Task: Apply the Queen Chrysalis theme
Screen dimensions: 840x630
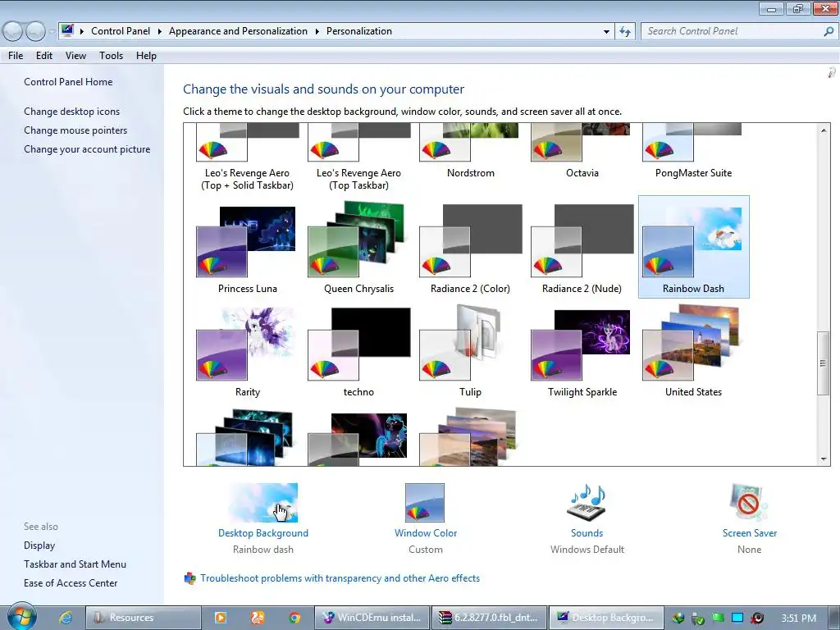Action: click(358, 248)
